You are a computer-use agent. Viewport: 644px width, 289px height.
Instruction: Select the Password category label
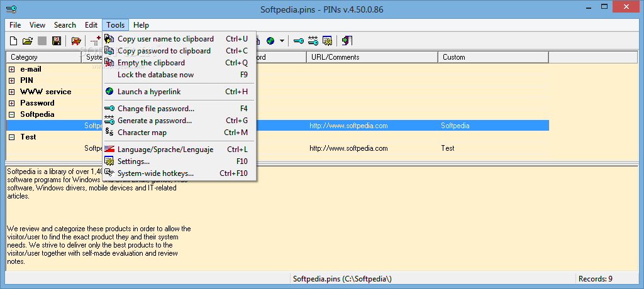[x=37, y=102]
